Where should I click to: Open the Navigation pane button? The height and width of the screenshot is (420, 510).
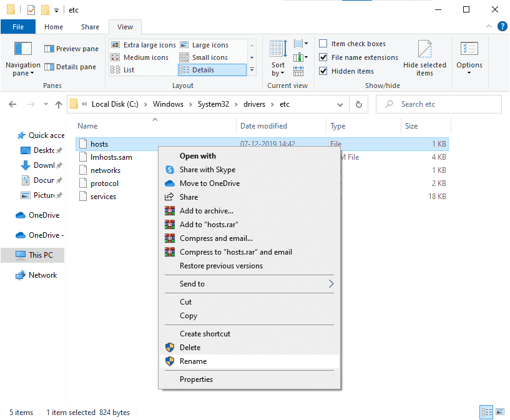22,59
